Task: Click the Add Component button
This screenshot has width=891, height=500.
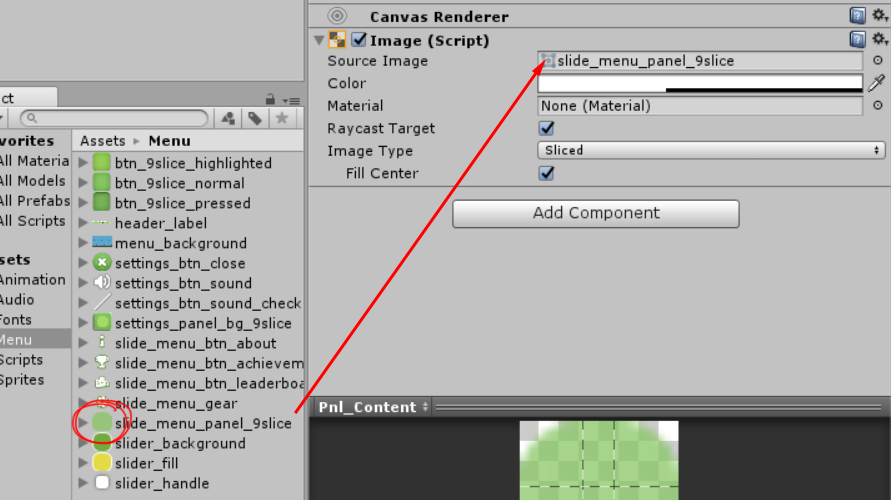Action: [x=596, y=214]
